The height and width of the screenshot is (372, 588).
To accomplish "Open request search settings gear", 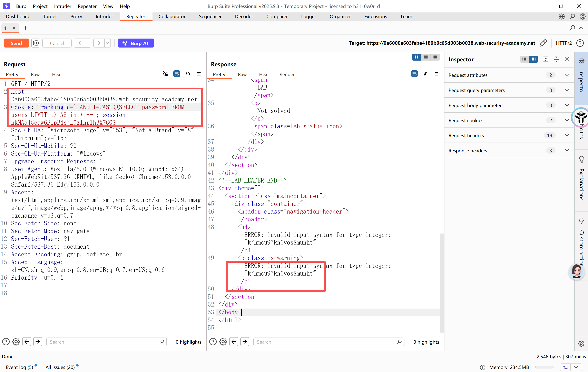I will click(x=16, y=341).
